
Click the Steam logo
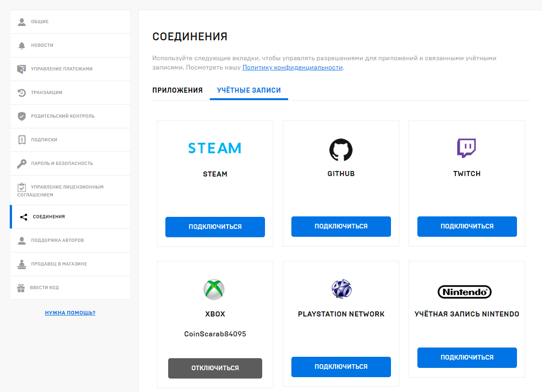coord(214,148)
